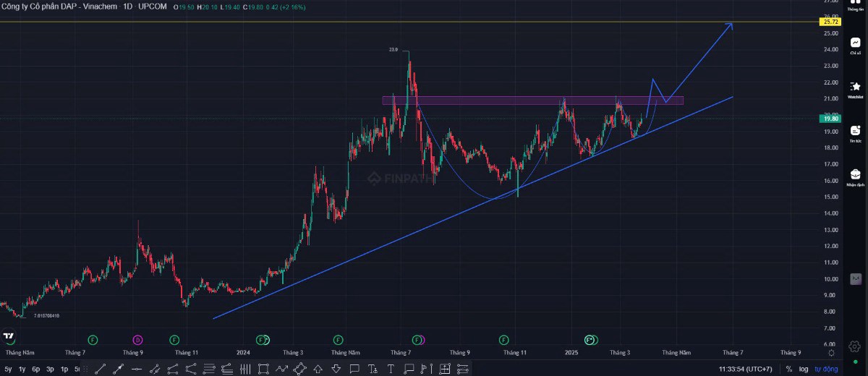868x376 pixels.
Task: Open the Tin tức news panel
Action: click(x=856, y=134)
